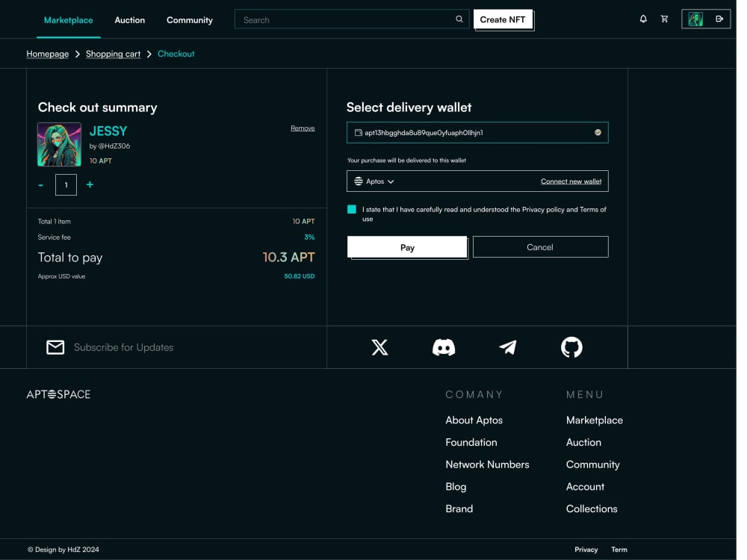Click the verified check icon on wallet address

click(598, 132)
